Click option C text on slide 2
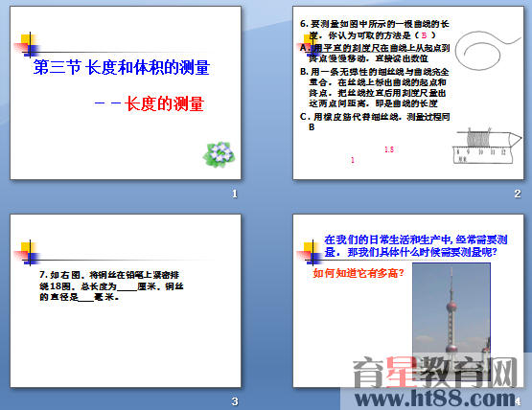Image resolution: width=532 pixels, height=410 pixels. point(375,122)
